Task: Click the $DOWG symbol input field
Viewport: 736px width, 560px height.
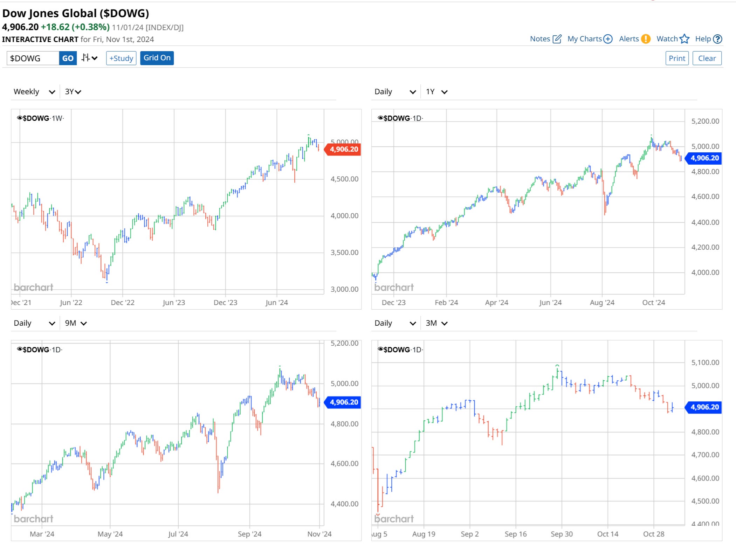Action: [33, 58]
